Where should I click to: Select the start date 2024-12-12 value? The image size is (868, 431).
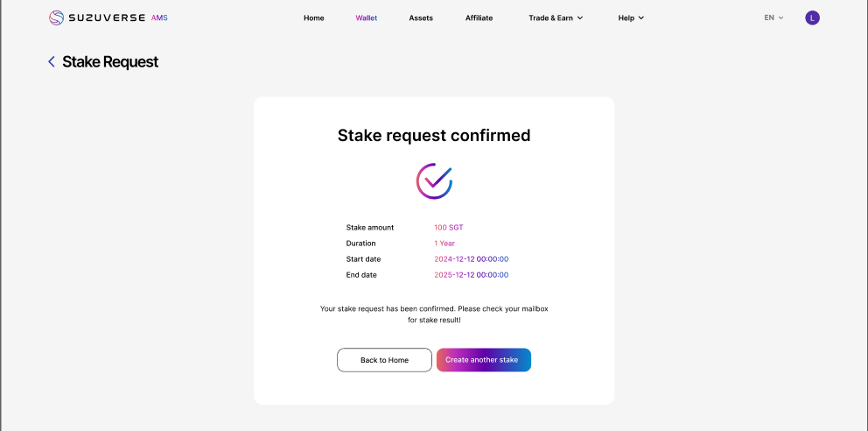(x=471, y=258)
